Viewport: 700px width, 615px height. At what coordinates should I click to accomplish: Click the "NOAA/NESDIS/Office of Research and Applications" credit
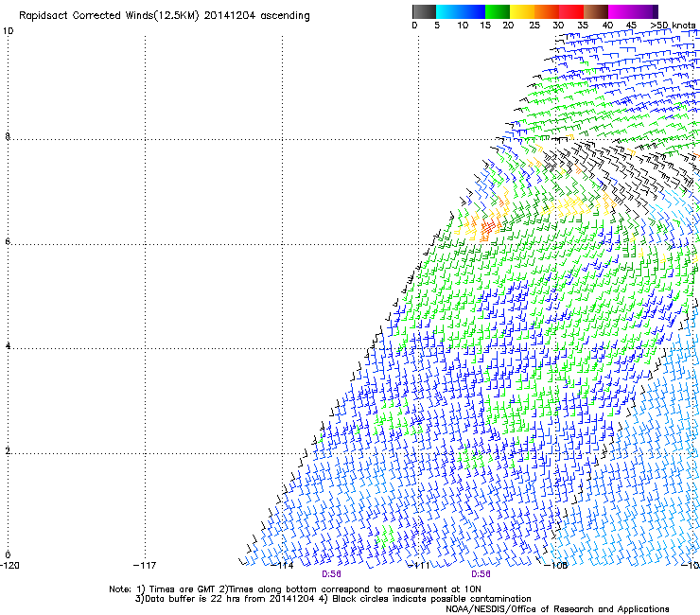[x=557, y=609]
